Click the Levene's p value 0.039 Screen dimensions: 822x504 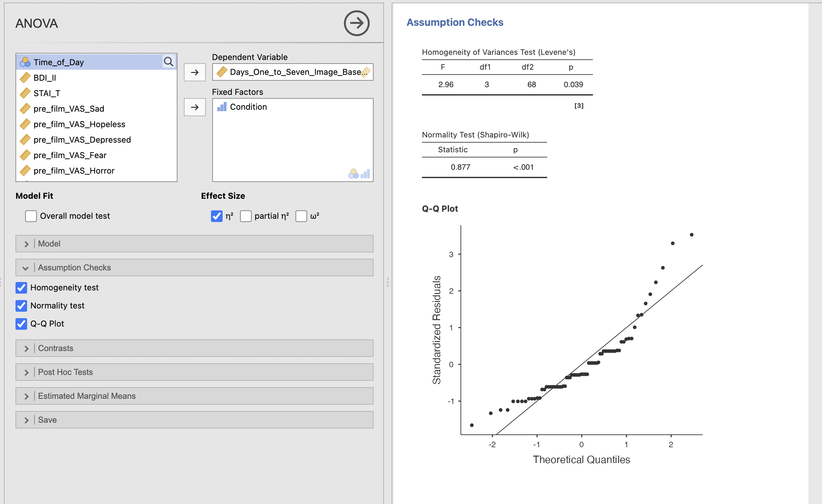[x=573, y=85]
